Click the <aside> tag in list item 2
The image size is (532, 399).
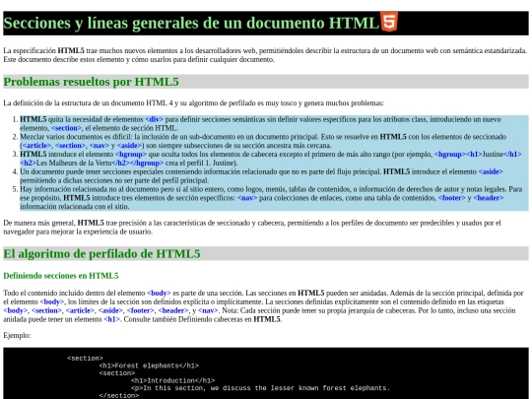[129, 146]
